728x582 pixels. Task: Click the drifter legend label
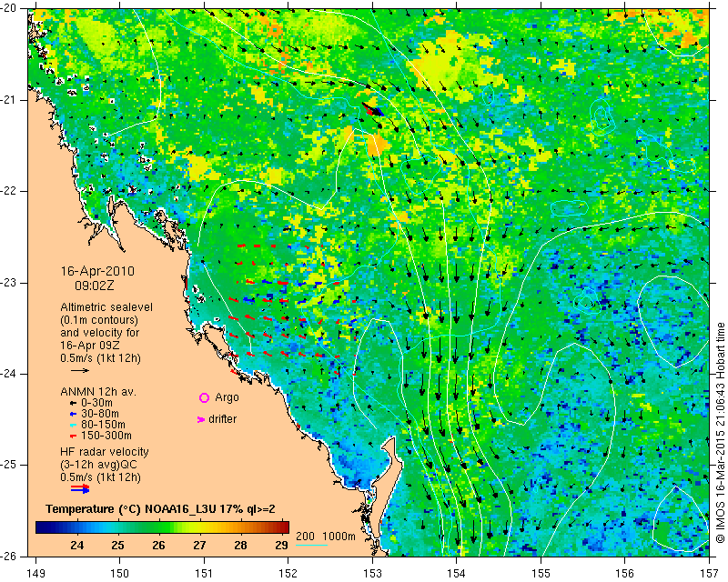[222, 419]
